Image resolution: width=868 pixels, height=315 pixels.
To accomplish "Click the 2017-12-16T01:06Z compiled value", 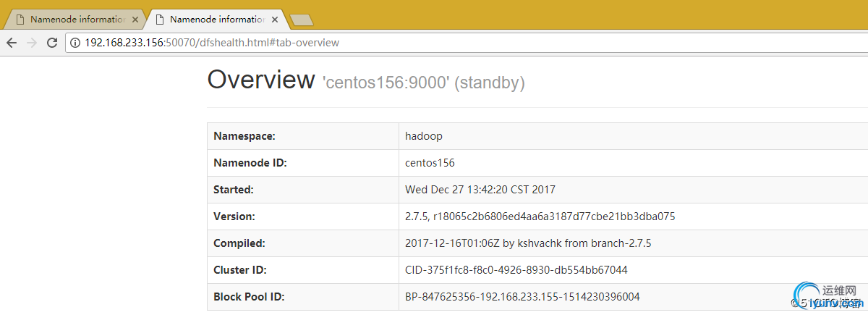I will pos(528,243).
